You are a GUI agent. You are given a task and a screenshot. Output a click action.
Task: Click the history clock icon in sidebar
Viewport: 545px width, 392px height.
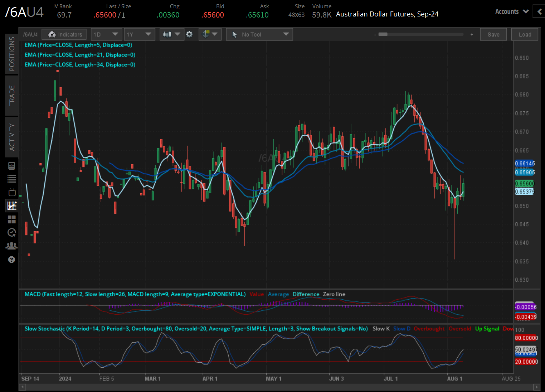[11, 232]
